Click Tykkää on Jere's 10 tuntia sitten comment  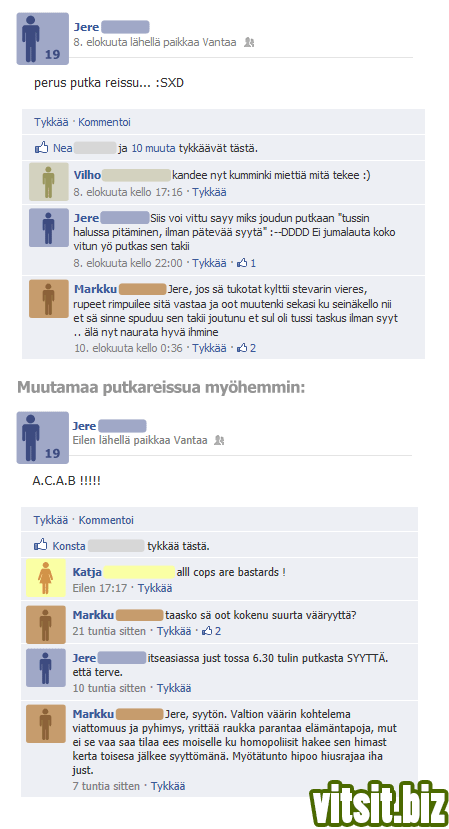pyautogui.click(x=174, y=688)
